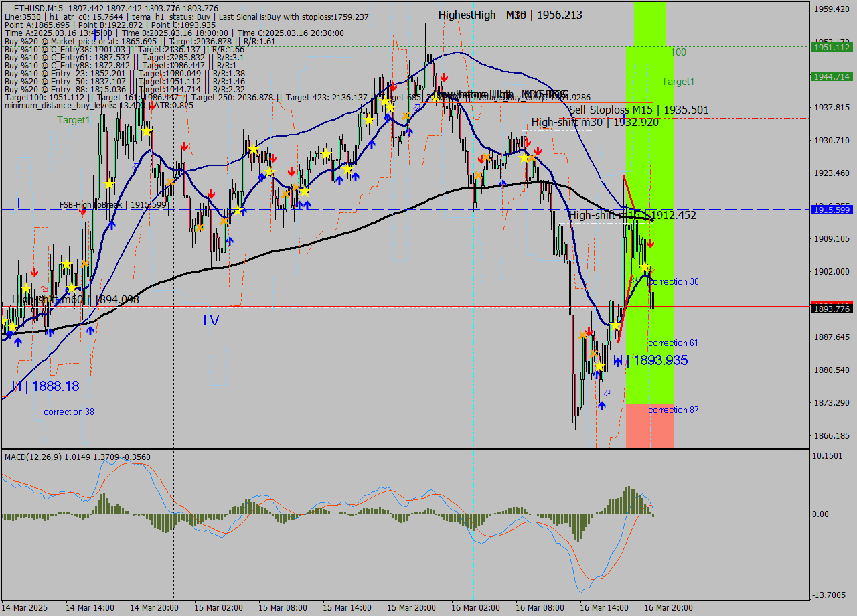Click the correction 87 label
This screenshot has width=857, height=616.
[673, 410]
